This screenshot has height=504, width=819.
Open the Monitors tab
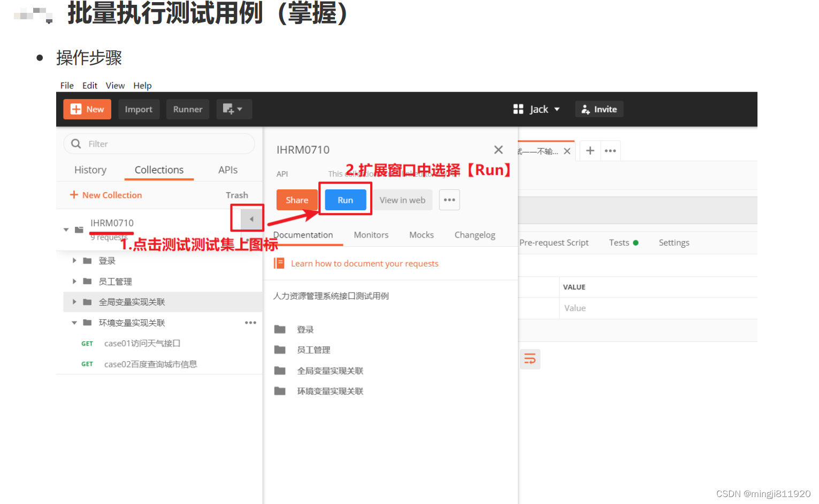click(x=371, y=235)
